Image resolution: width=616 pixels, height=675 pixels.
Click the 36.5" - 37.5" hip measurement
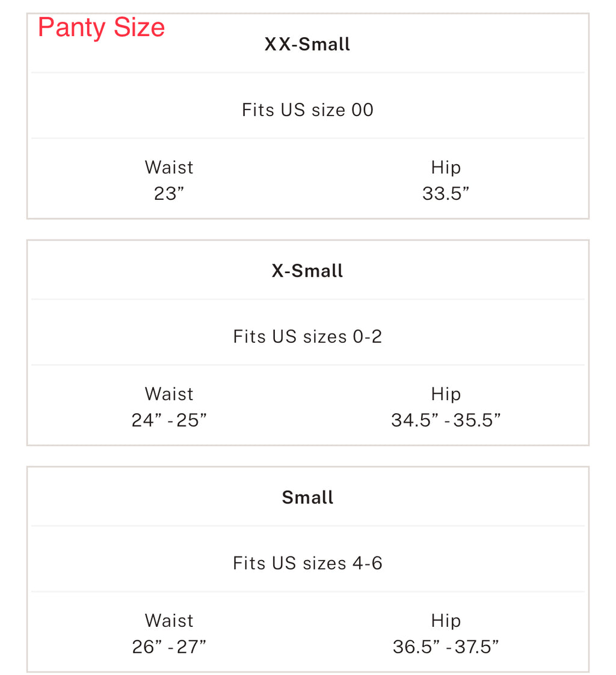pos(446,647)
